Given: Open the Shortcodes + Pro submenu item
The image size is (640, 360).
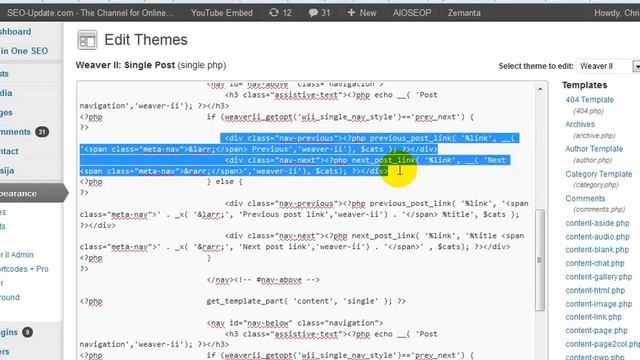Looking at the screenshot, I should 24,269.
